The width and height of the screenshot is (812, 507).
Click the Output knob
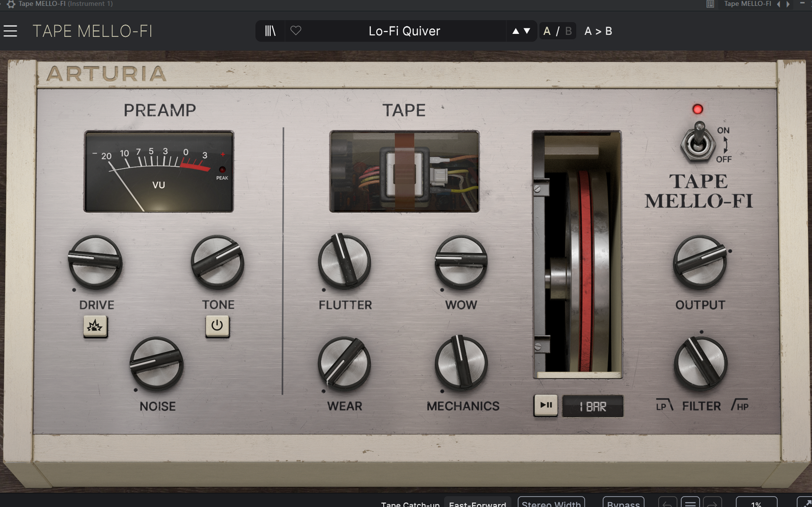point(700,262)
